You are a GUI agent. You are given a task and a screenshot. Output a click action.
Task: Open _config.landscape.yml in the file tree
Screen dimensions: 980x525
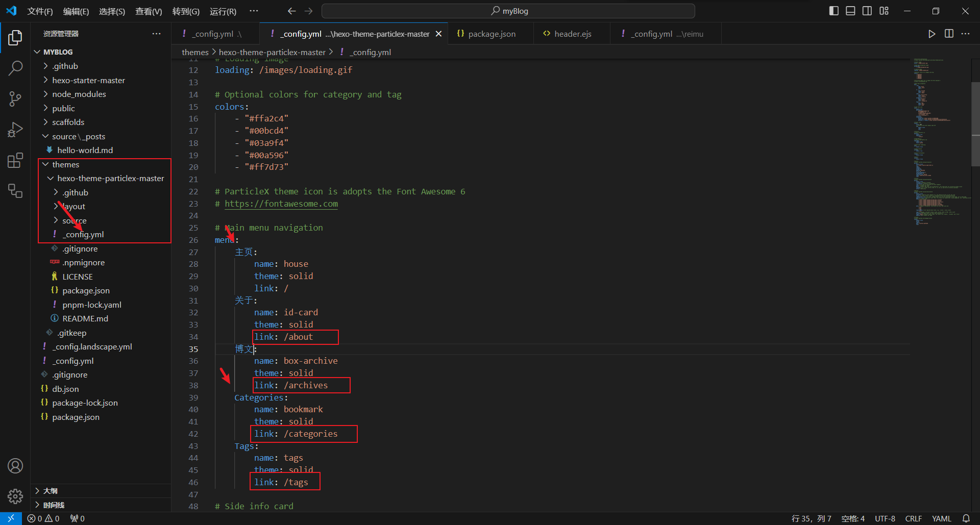pyautogui.click(x=101, y=346)
